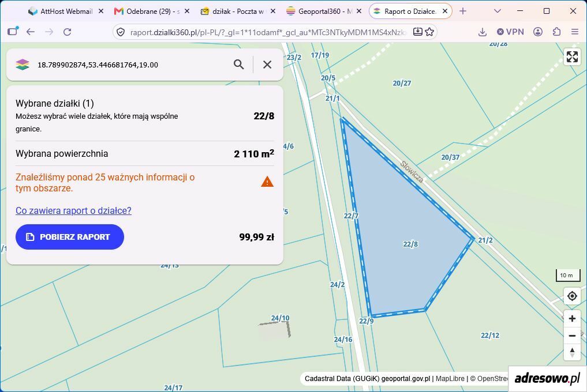Open the MapLibre attribution link
Viewport: 587px width, 392px height.
[450, 379]
